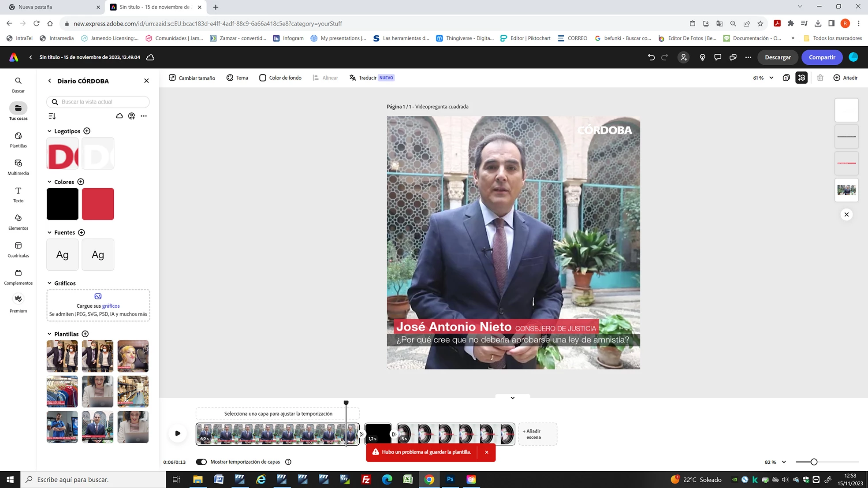Click the Descargar button
The width and height of the screenshot is (868, 488).
pyautogui.click(x=778, y=57)
